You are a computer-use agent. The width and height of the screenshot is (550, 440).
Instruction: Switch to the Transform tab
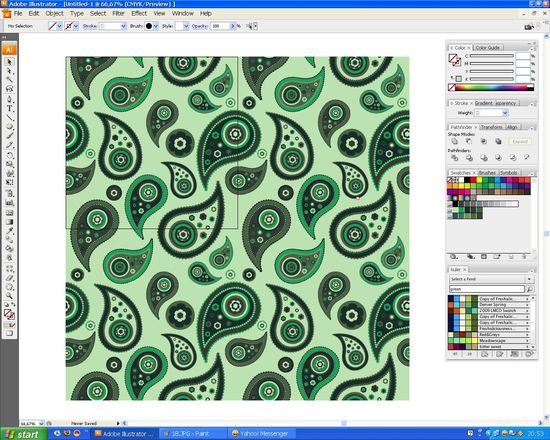click(x=491, y=127)
